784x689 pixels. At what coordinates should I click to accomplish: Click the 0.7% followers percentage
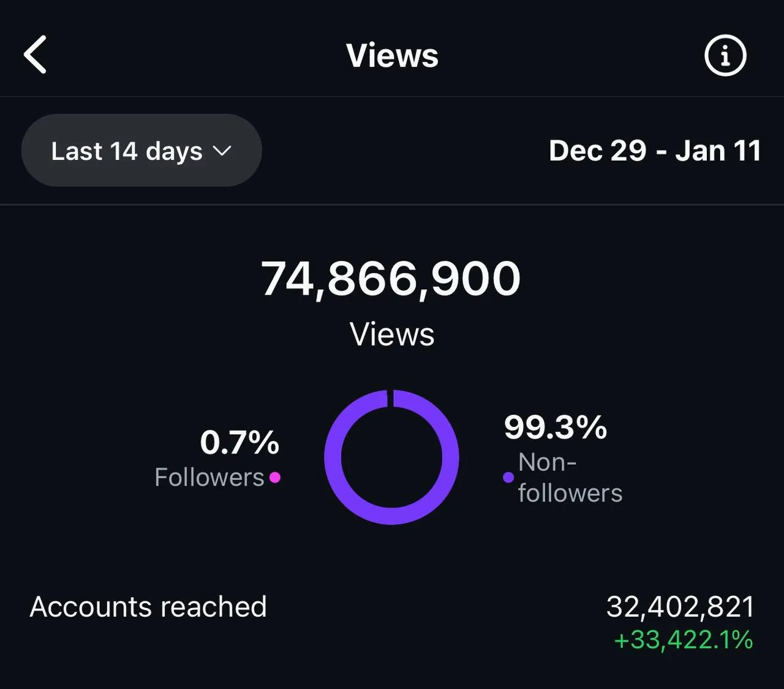click(x=239, y=442)
